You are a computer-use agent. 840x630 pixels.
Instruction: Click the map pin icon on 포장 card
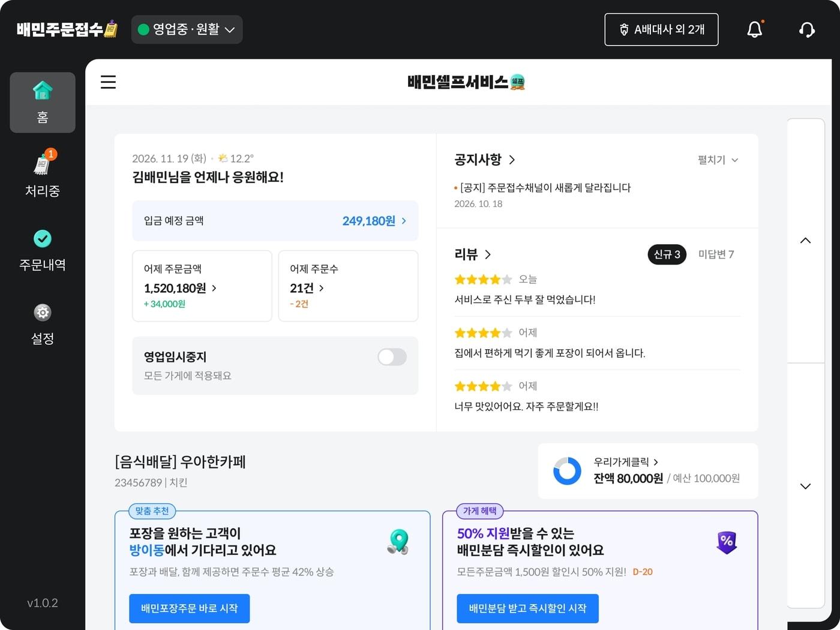click(398, 542)
